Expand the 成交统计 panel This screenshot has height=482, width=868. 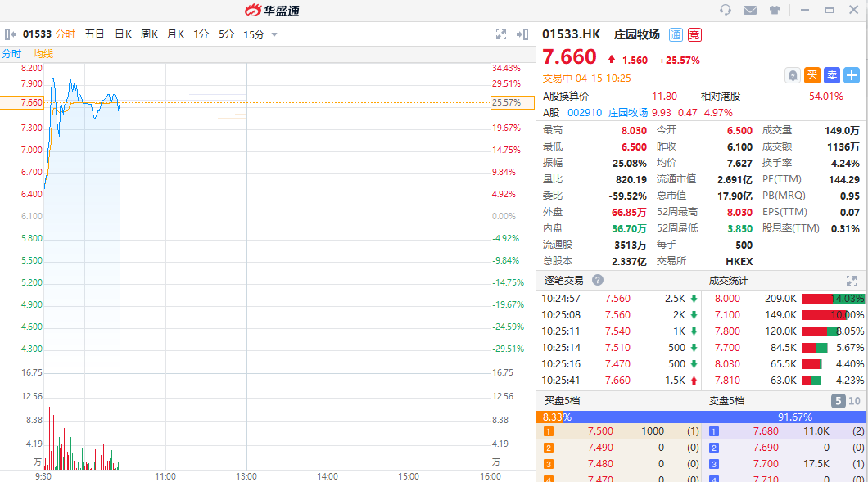(852, 280)
